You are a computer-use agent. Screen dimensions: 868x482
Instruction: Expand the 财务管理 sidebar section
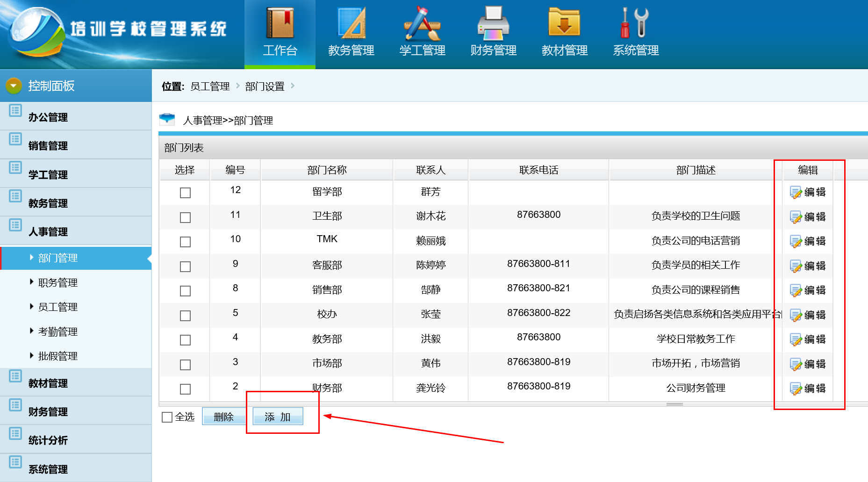(x=48, y=411)
